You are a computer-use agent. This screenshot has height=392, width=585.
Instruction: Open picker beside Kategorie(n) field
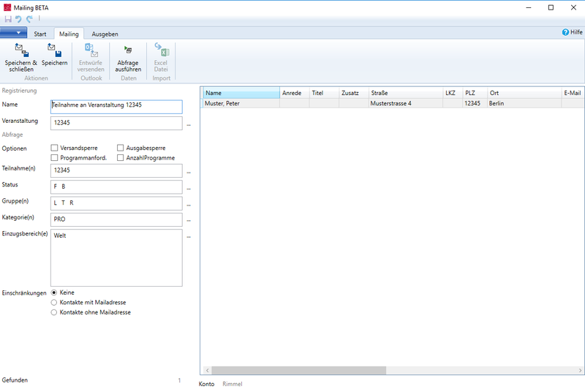pyautogui.click(x=189, y=221)
